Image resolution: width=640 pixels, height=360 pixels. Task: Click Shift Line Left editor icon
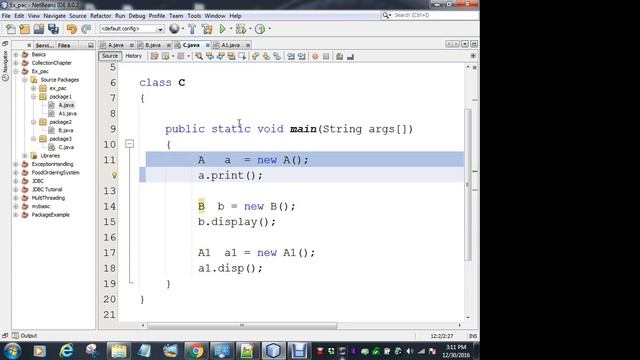click(x=291, y=56)
